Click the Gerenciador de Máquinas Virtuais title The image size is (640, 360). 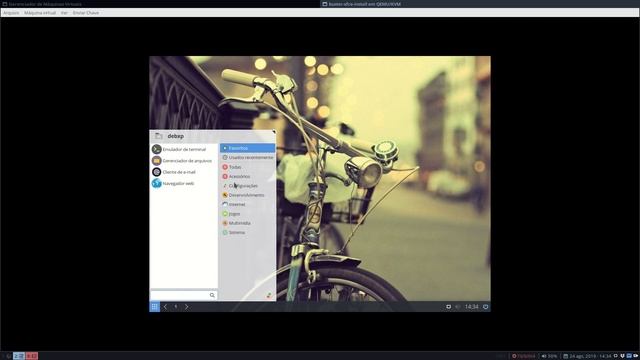click(x=45, y=4)
